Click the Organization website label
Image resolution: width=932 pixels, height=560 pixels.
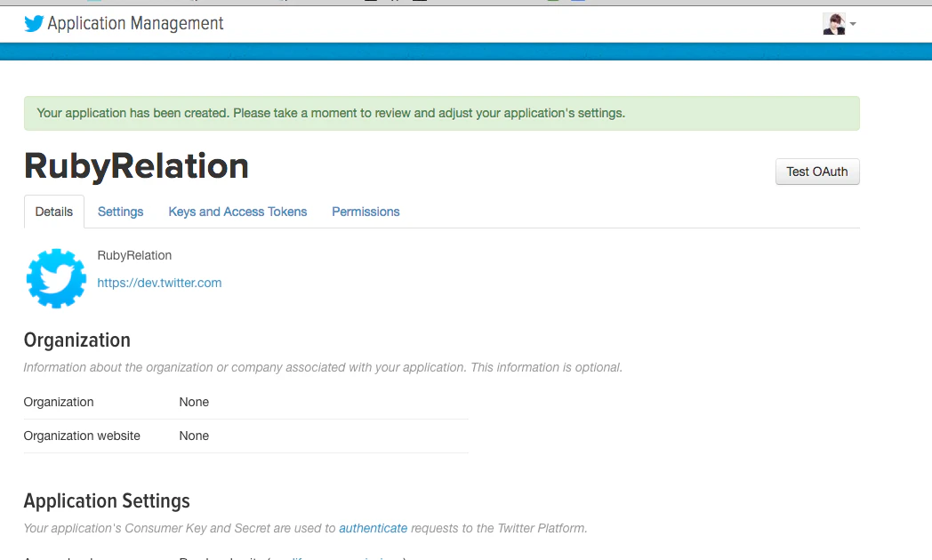[82, 436]
